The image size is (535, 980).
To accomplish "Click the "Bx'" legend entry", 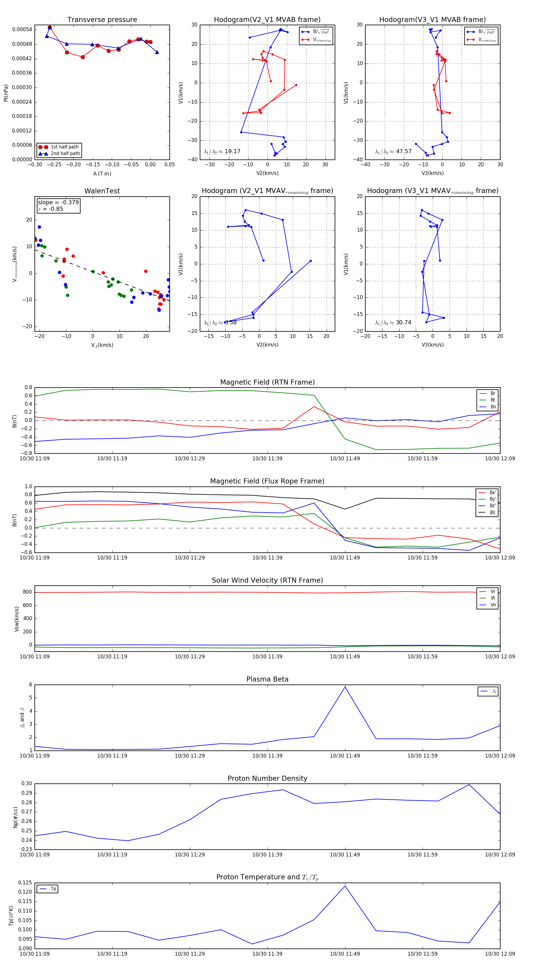I will click(487, 493).
